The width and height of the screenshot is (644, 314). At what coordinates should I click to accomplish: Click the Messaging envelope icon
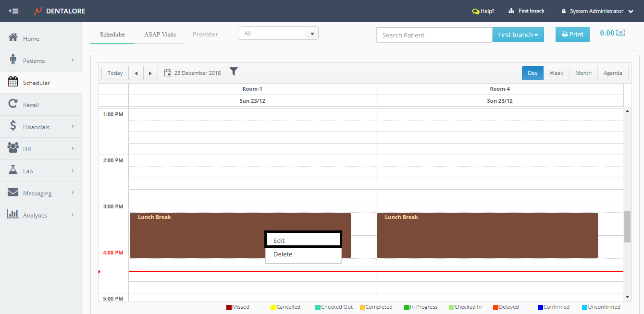[13, 193]
